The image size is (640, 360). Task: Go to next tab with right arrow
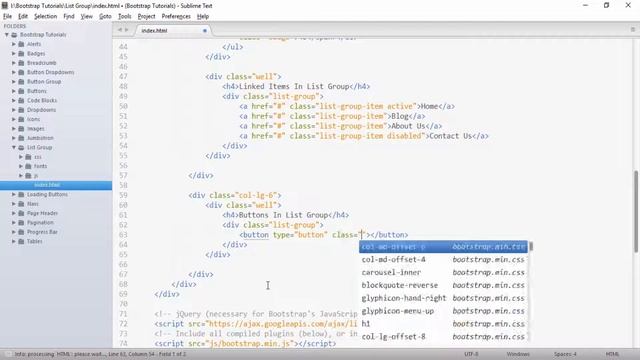(x=127, y=30)
